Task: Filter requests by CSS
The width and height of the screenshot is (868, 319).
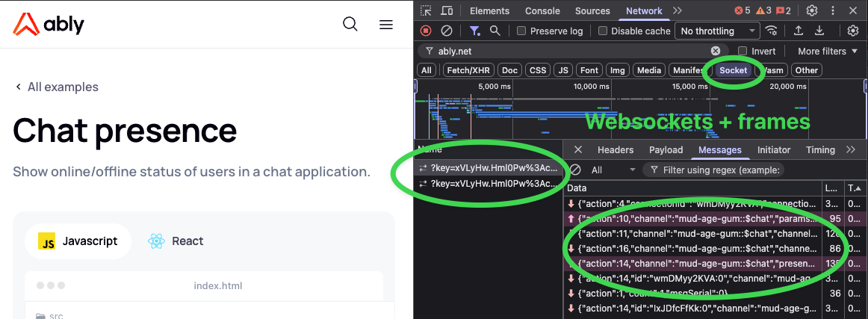Action: point(538,70)
